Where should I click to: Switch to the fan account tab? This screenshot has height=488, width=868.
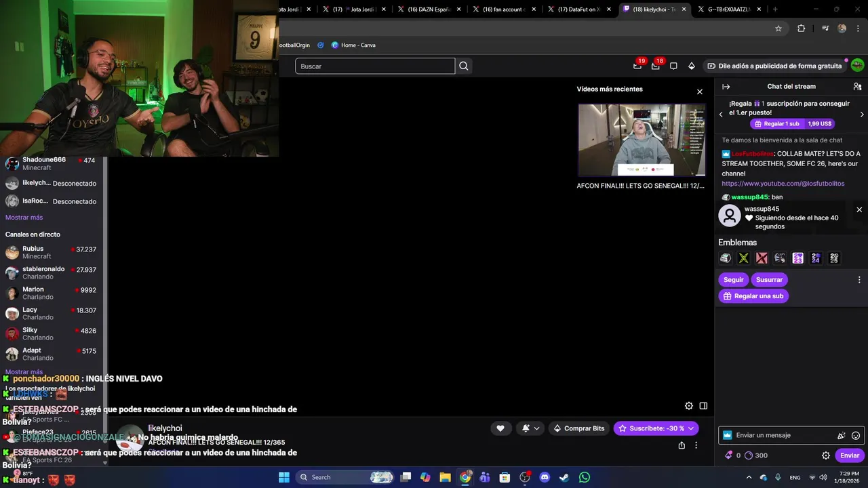coord(505,9)
